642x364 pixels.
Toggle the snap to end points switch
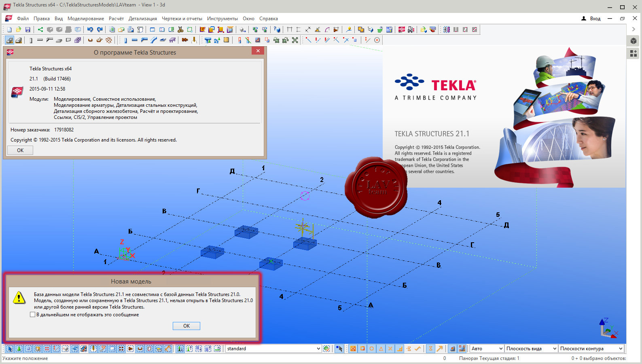362,349
